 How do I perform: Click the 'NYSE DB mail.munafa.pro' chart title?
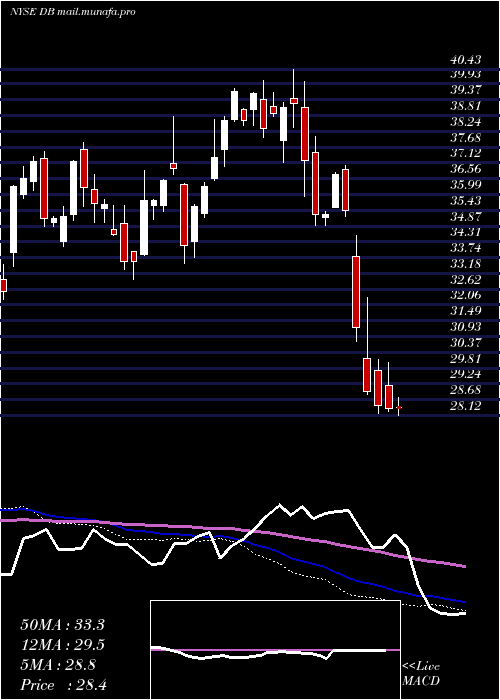pyautogui.click(x=72, y=12)
